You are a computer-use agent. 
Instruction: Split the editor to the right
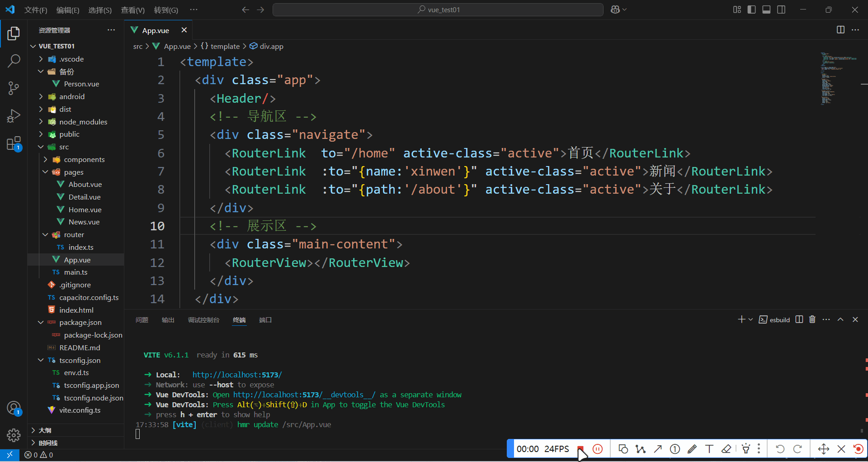(x=840, y=30)
